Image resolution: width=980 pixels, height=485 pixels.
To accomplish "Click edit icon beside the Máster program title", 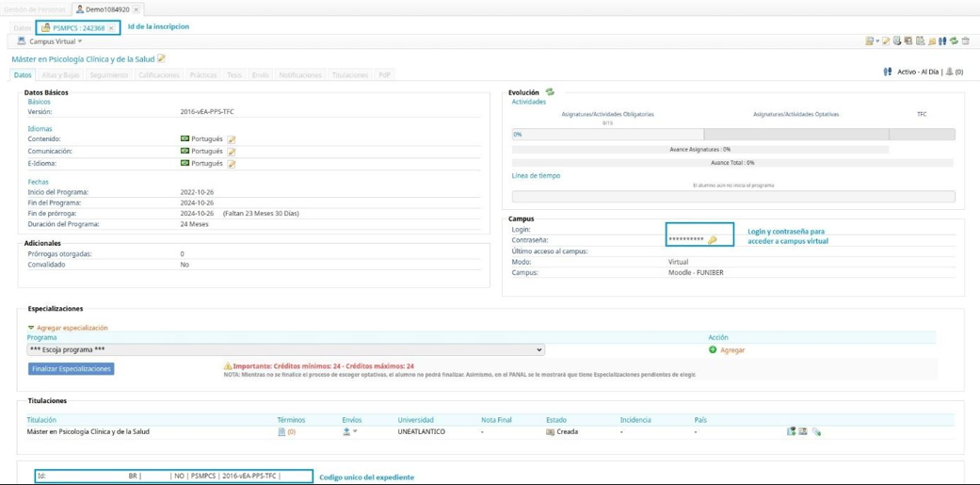I will pyautogui.click(x=161, y=59).
